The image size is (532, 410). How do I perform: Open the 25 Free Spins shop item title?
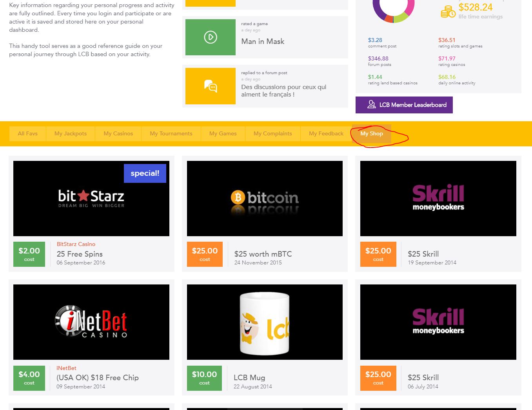tap(80, 254)
